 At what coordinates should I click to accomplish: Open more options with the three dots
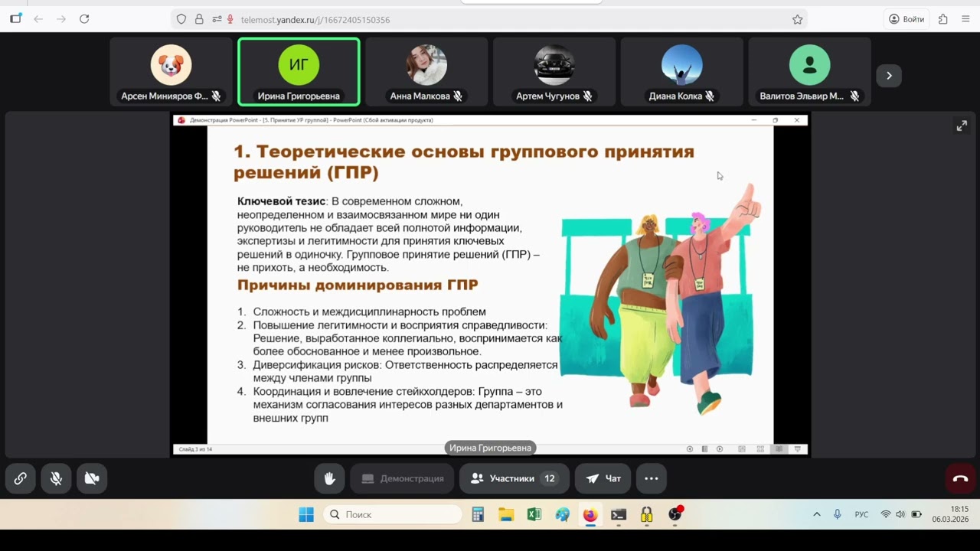click(652, 478)
